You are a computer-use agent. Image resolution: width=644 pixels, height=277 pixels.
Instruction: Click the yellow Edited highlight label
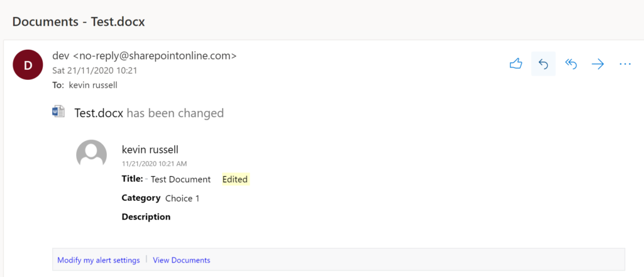(x=235, y=179)
